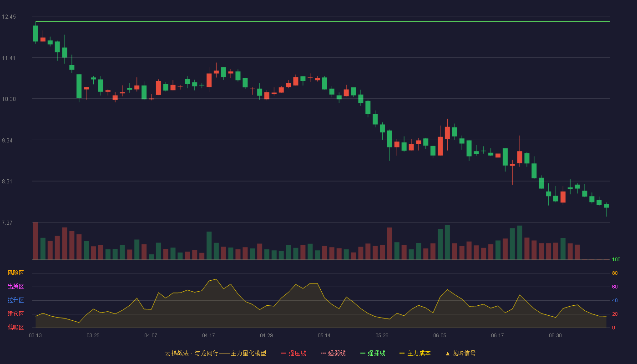Click the 龙吟信号 triangle legend icon
Viewport: 637px width, 364px height.
tap(448, 353)
